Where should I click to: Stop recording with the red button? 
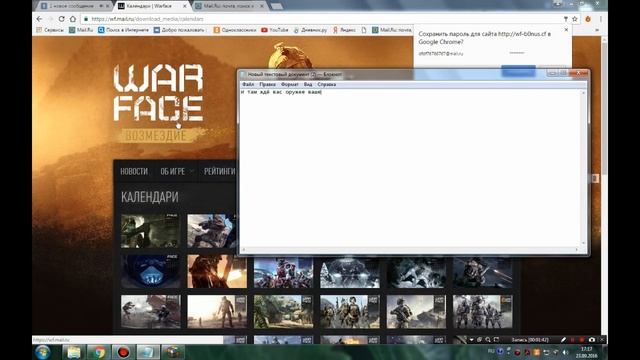582,340
